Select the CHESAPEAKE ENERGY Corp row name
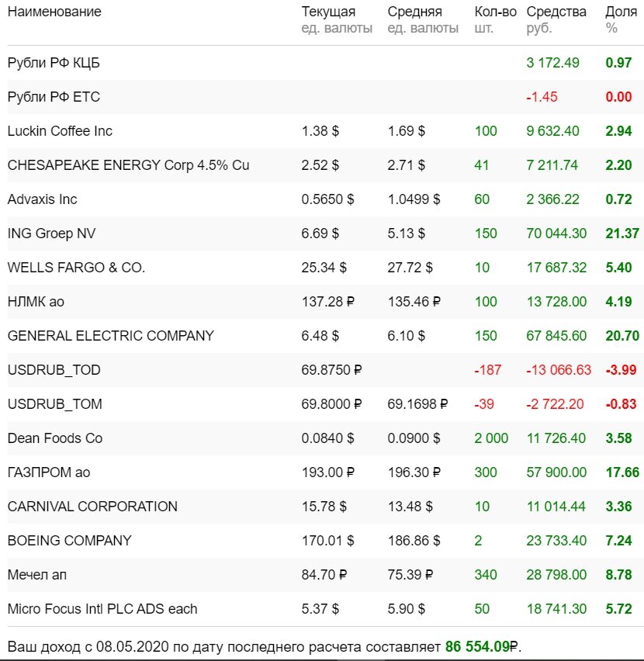The height and width of the screenshot is (661, 644). 128,165
